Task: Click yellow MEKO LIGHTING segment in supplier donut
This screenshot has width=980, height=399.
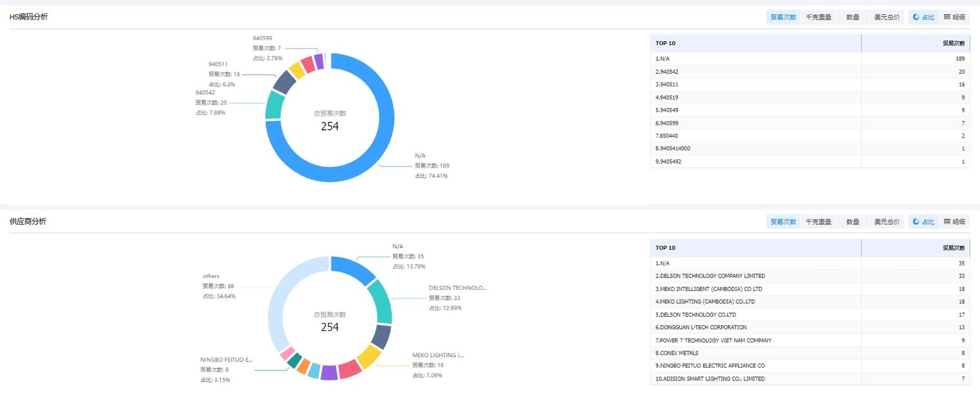Action: (368, 357)
